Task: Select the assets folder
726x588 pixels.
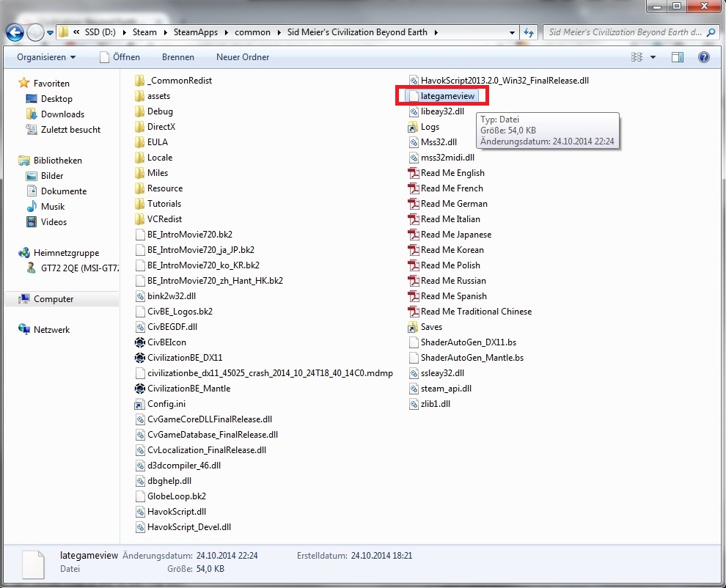Action: 153,96
